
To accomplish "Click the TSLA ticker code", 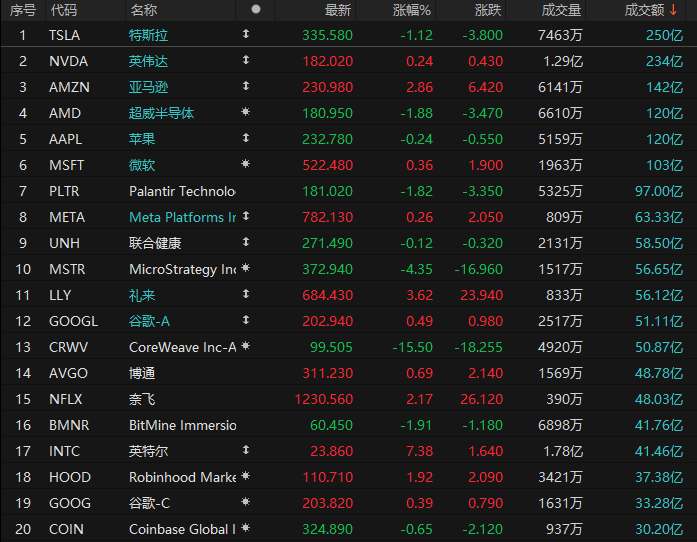I will [x=64, y=35].
